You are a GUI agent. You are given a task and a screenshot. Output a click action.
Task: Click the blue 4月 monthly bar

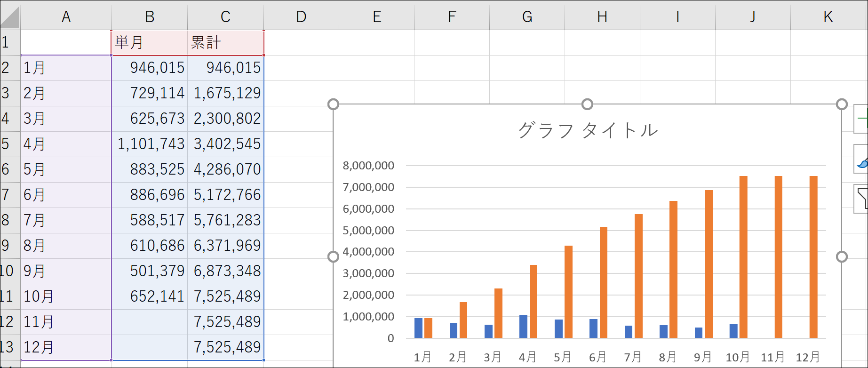tap(523, 326)
